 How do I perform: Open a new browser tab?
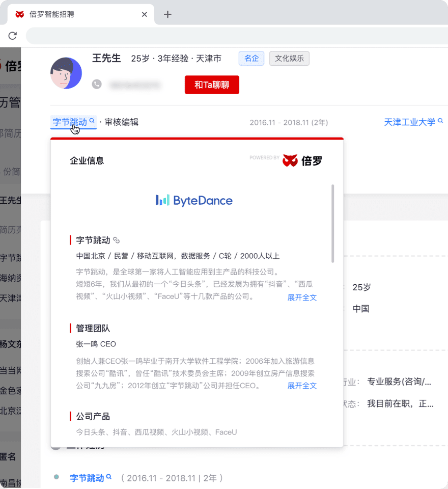point(167,14)
